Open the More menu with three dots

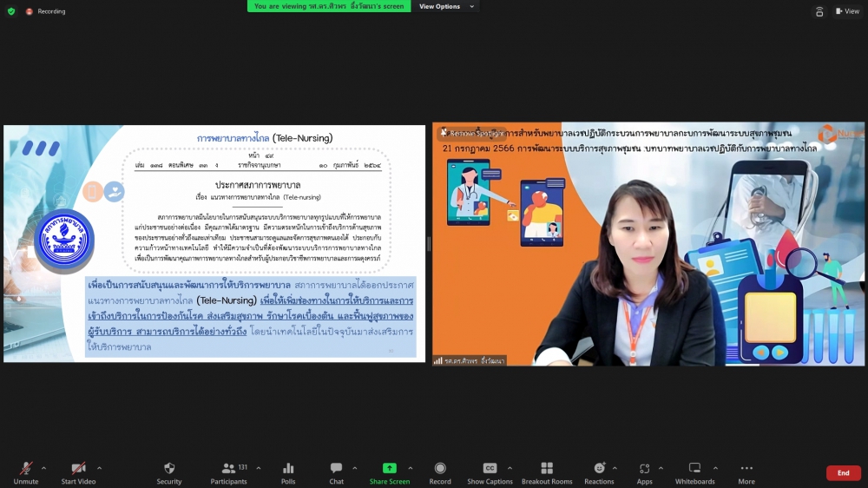pyautogui.click(x=746, y=469)
